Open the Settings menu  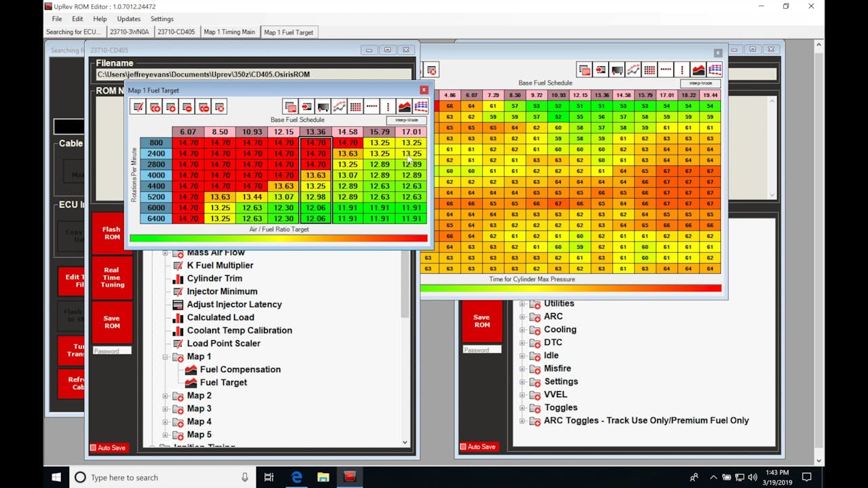161,19
